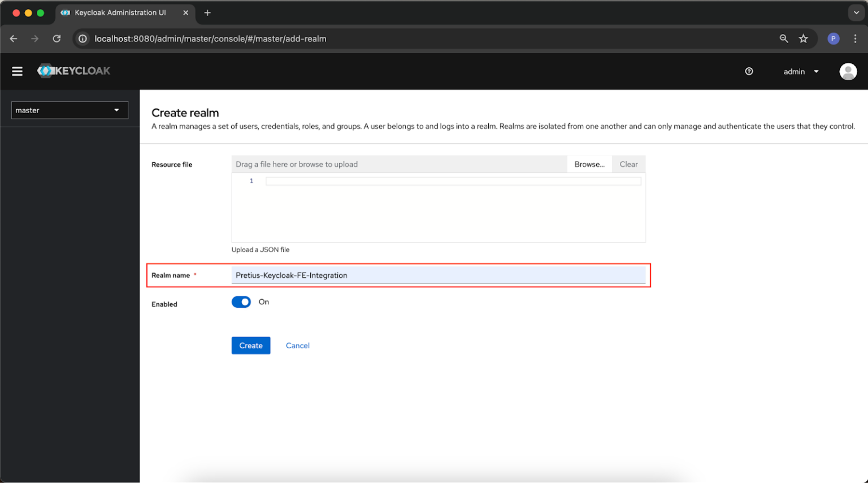
Task: Bookmark the page via the star icon
Action: [804, 38]
